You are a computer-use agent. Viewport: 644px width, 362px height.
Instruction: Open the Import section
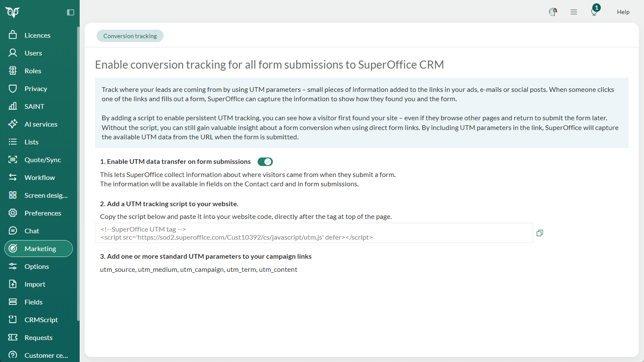tap(36, 284)
